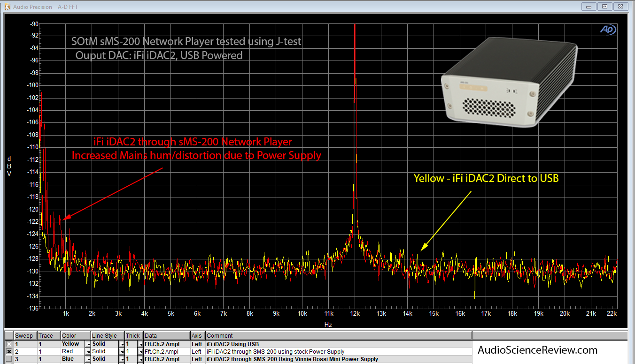Viewport: 635px width, 364px height.
Task: Click 'Fft.Ch.2 Ampl' data cell in Yellow row
Action: click(167, 344)
